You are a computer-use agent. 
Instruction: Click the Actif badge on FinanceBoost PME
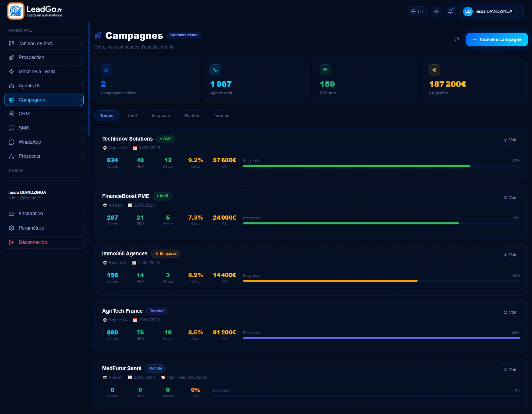(162, 196)
